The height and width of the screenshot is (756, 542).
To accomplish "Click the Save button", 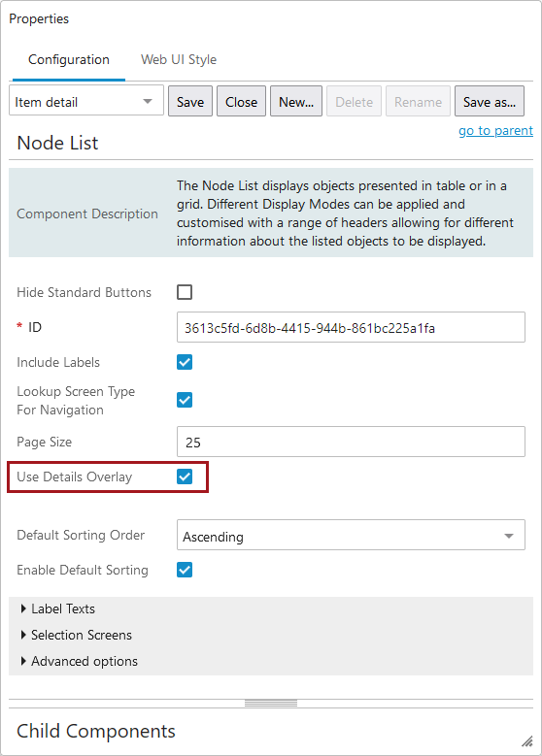I will coord(190,101).
